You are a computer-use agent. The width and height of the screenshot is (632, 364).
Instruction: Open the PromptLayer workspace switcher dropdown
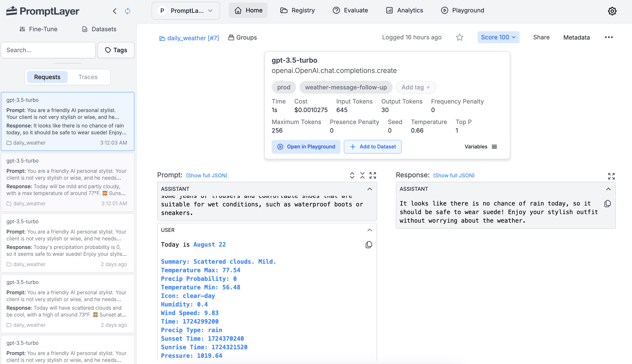pyautogui.click(x=186, y=10)
